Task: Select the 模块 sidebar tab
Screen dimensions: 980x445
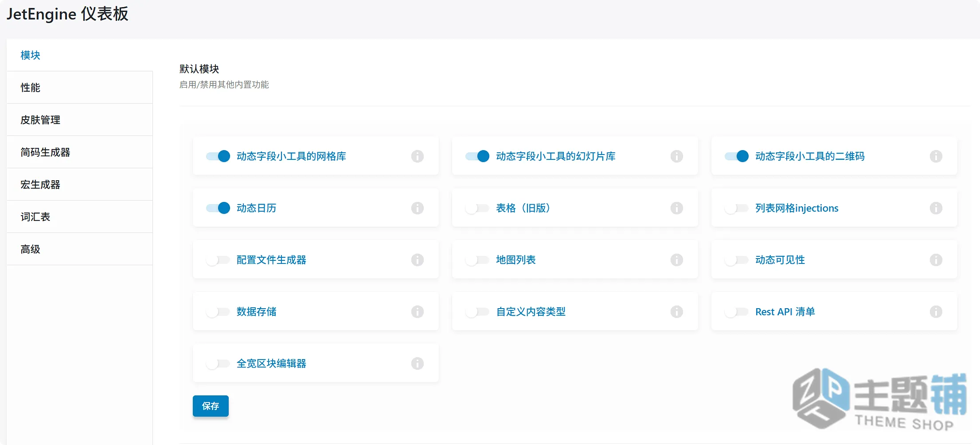Action: pyautogui.click(x=80, y=55)
